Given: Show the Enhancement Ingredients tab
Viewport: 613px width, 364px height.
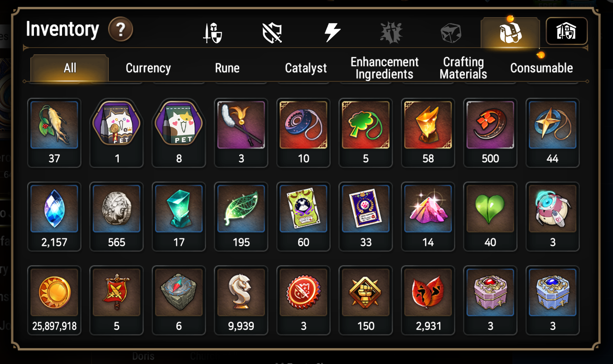Looking at the screenshot, I should point(384,68).
